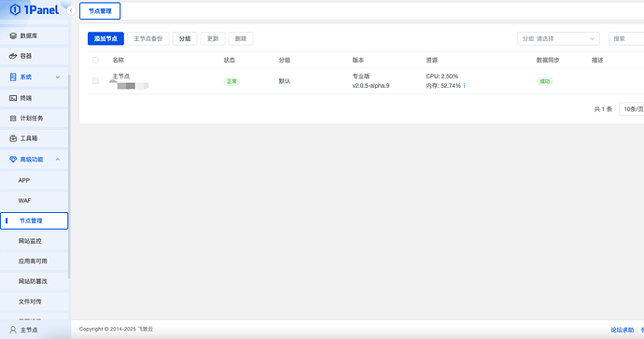Open the 10条/页 page size dropdown
The height and width of the screenshot is (339, 644).
coord(632,109)
